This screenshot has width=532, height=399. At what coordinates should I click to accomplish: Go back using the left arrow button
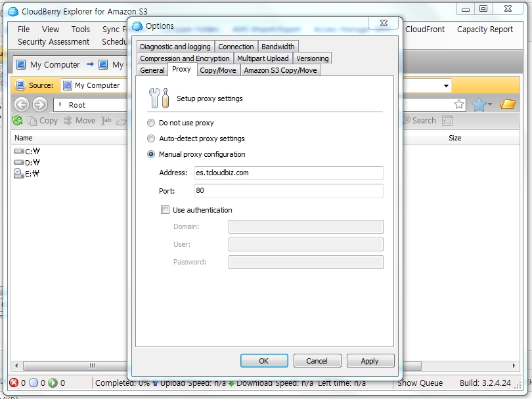point(22,104)
